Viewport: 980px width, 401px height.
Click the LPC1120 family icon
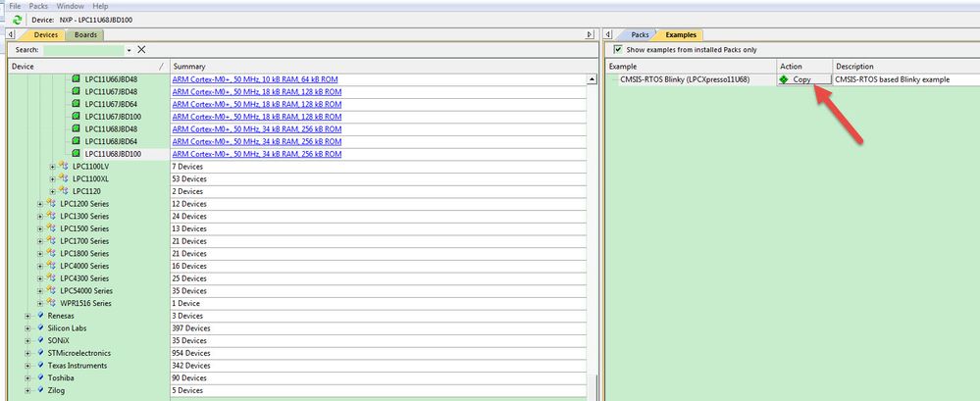[x=63, y=191]
